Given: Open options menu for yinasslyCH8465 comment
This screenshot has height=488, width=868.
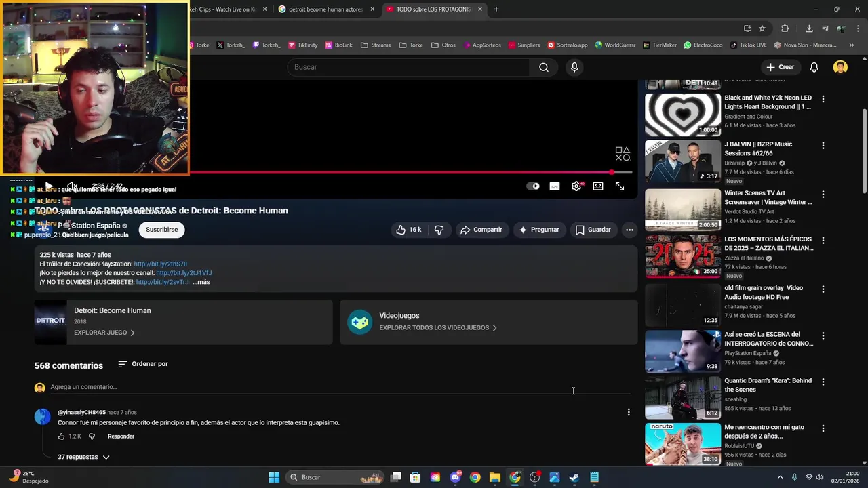Looking at the screenshot, I should click(x=629, y=412).
